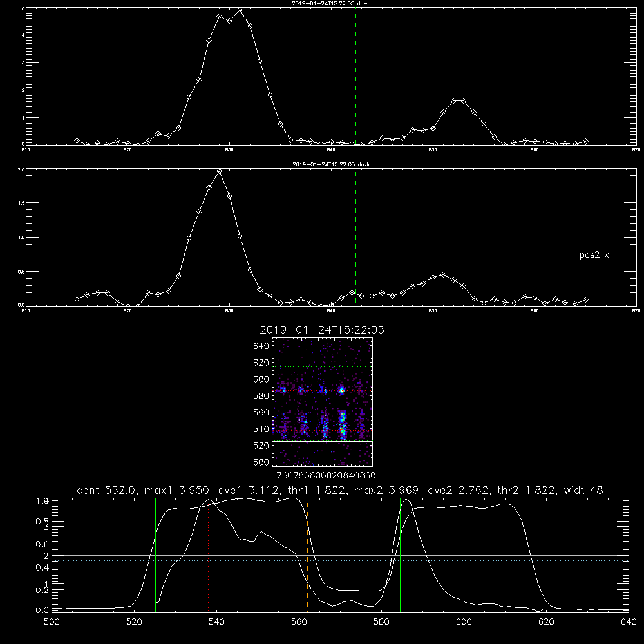The height and width of the screenshot is (644, 644).
Task: Click the 'max2 3.969' value
Action: (386, 490)
